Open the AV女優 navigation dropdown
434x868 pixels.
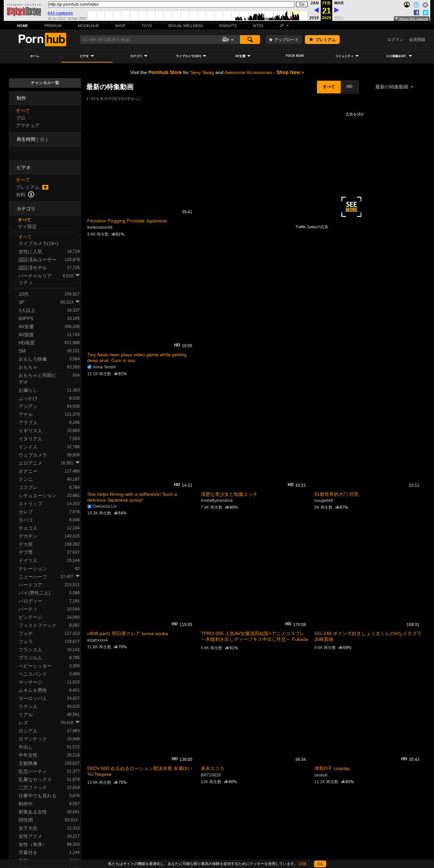pyautogui.click(x=243, y=56)
